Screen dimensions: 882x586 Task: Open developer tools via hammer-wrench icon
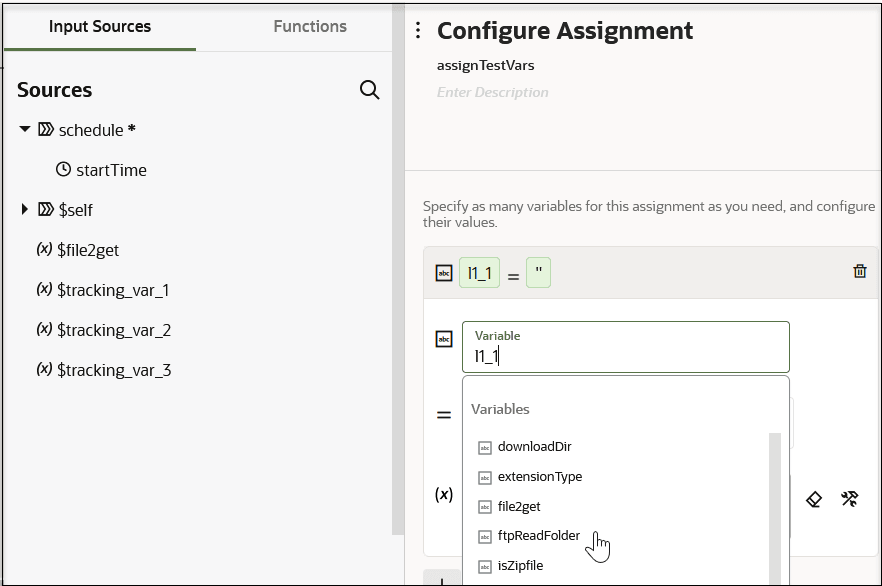[850, 498]
